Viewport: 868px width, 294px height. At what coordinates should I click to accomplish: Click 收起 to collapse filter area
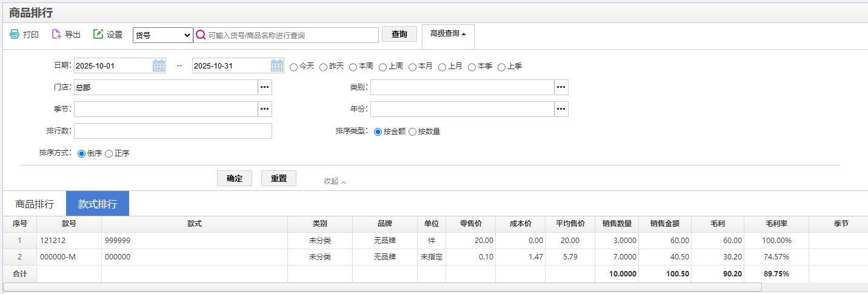click(x=335, y=181)
